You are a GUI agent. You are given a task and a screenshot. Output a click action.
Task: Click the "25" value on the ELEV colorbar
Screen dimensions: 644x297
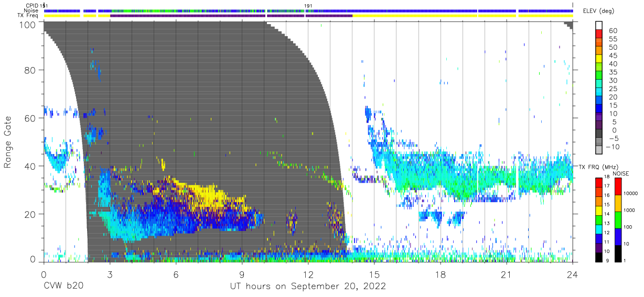[612, 89]
